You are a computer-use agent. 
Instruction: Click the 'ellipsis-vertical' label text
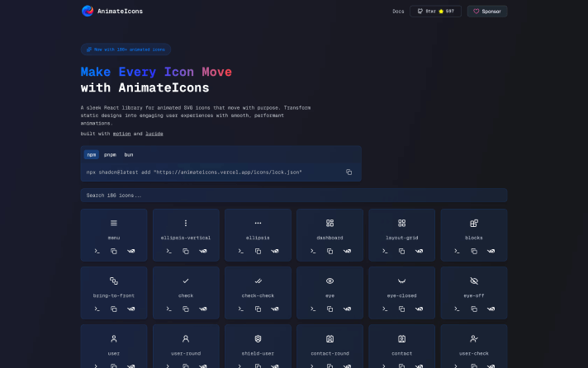click(186, 238)
